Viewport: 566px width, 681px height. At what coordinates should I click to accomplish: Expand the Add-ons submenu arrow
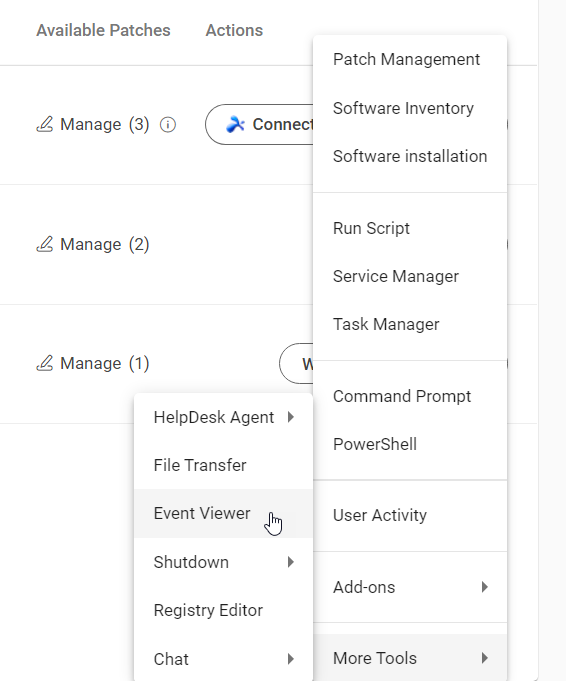point(485,587)
